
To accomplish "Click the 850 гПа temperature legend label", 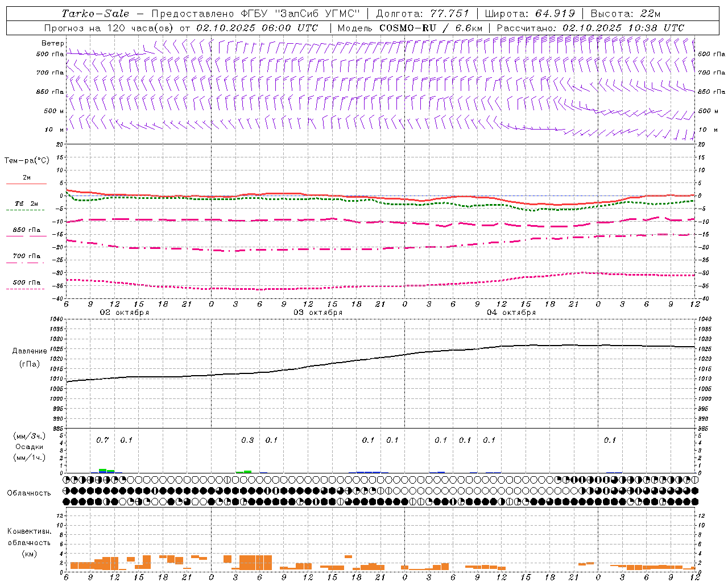I will pyautogui.click(x=27, y=230).
